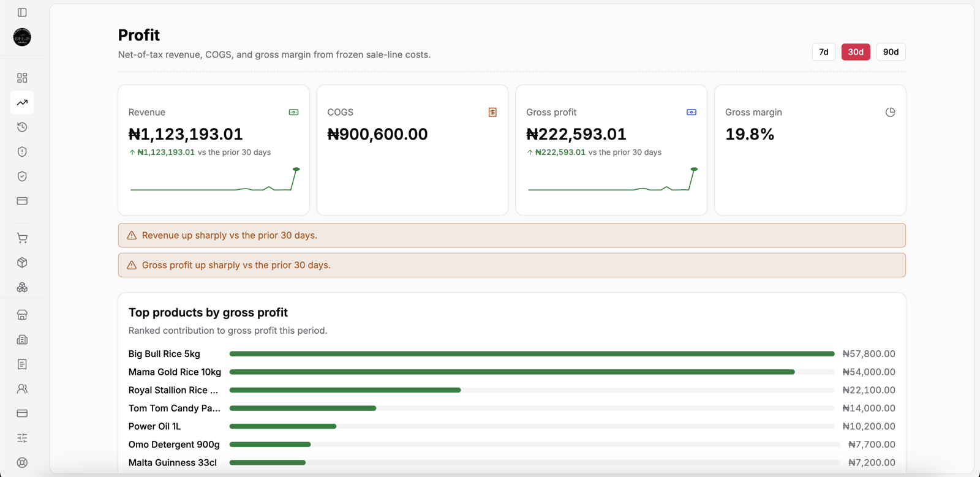Viewport: 980px width, 477px height.
Task: Click the ₦14,000.00 amount
Action: coord(869,408)
